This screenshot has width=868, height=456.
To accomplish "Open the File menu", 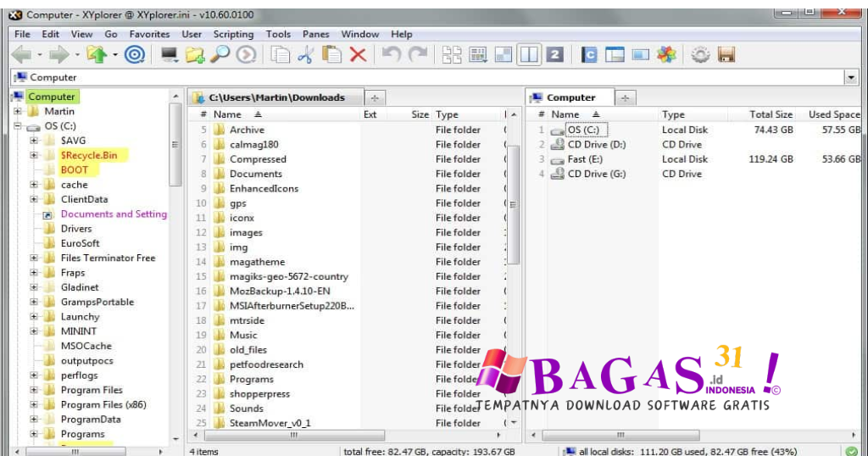I will pyautogui.click(x=22, y=34).
